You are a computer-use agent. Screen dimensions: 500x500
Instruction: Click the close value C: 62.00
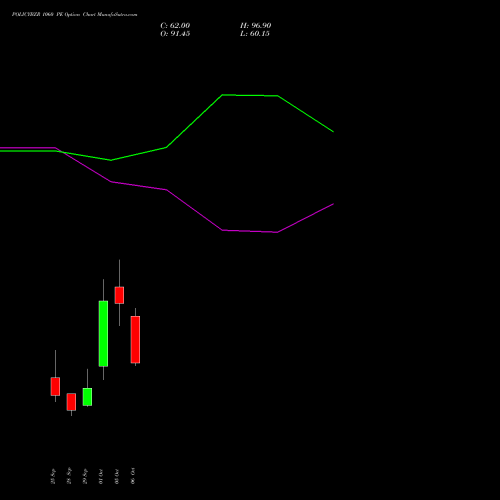pos(175,26)
